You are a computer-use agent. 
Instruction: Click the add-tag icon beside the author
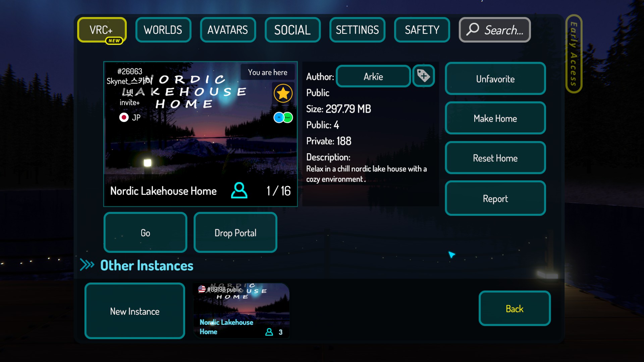point(424,76)
